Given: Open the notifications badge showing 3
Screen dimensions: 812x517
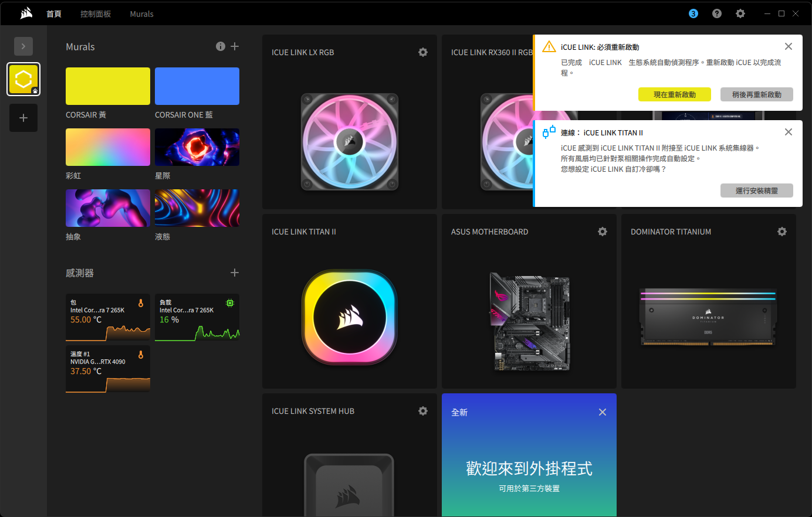Looking at the screenshot, I should [x=693, y=13].
